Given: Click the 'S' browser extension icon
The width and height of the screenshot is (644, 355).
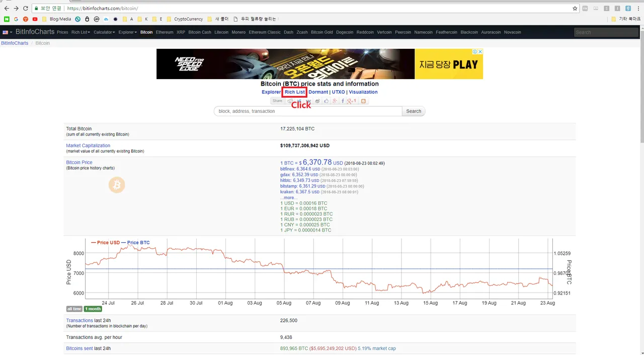Looking at the screenshot, I should [606, 9].
